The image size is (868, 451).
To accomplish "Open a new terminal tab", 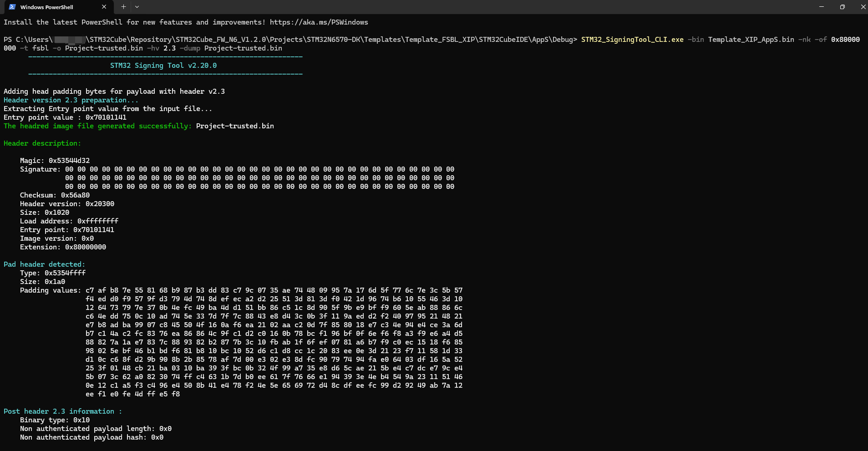I will [x=123, y=7].
